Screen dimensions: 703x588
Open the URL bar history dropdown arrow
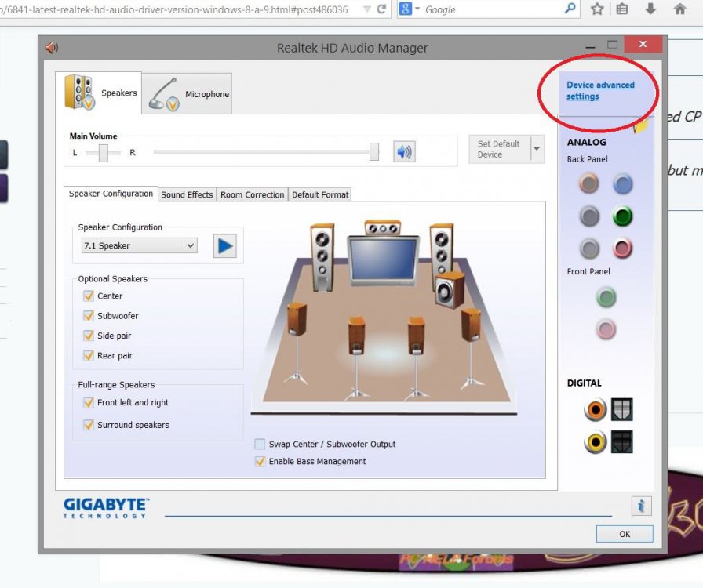tap(366, 9)
